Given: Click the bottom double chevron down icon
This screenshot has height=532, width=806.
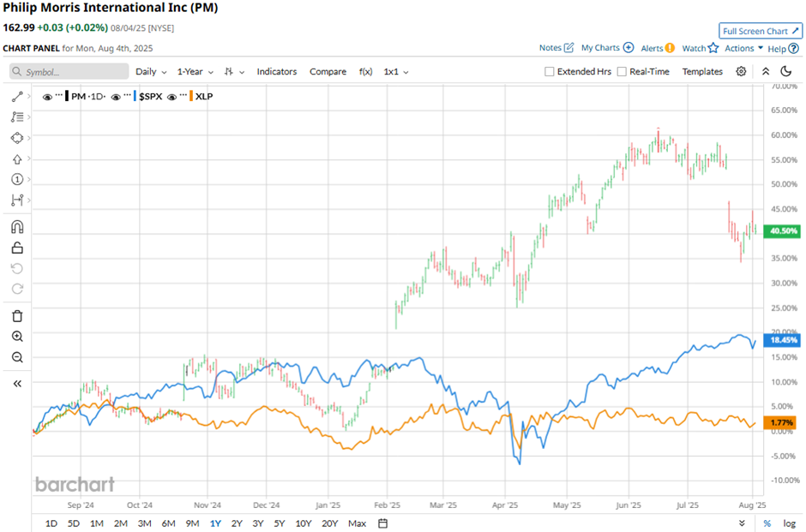Looking at the screenshot, I should [x=741, y=523].
